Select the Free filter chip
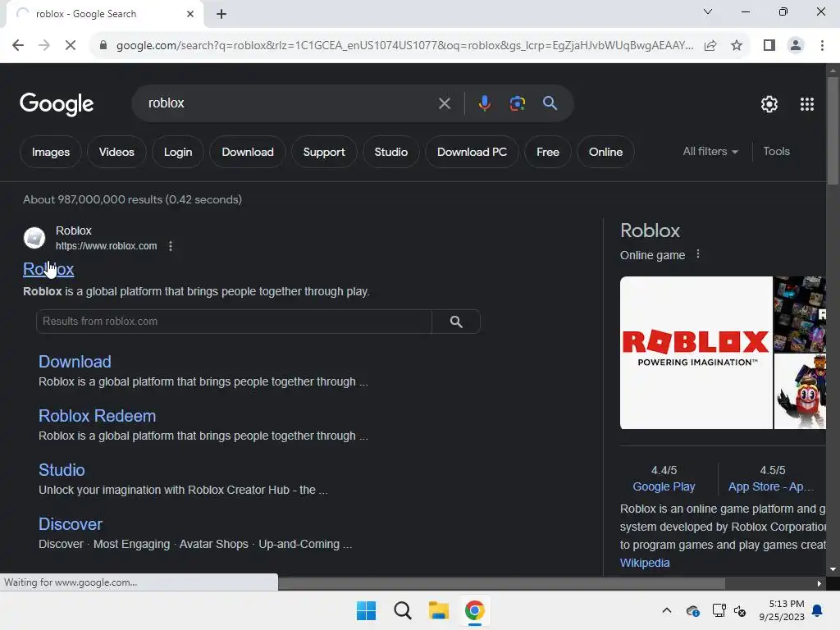The image size is (840, 630). coord(548,152)
